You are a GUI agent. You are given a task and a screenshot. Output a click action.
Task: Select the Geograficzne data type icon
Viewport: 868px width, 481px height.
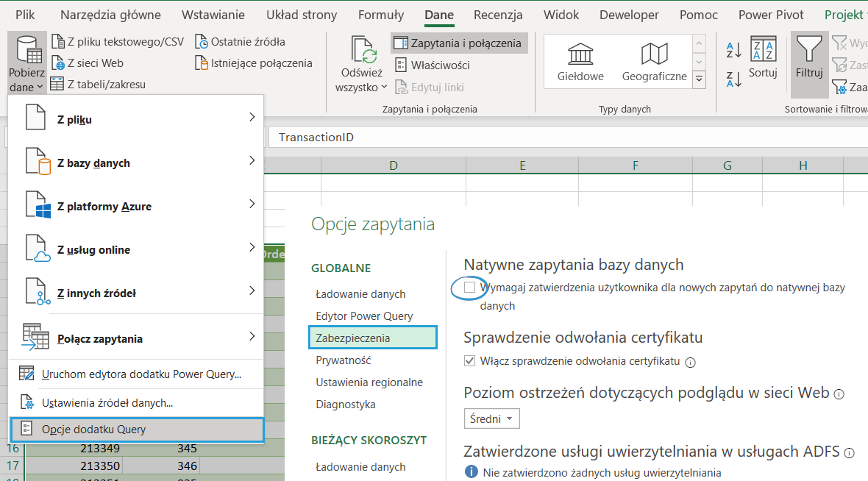coord(654,55)
